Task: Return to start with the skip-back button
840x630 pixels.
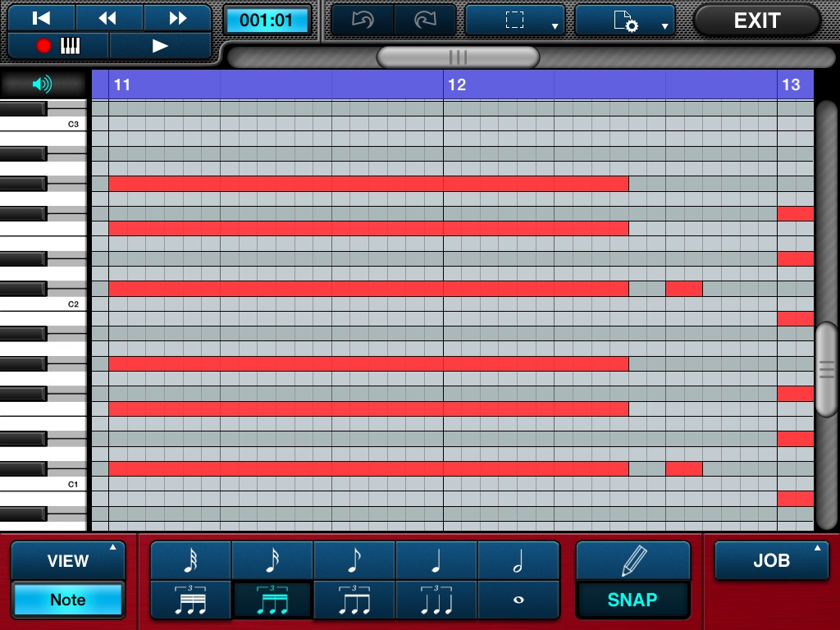Action: click(42, 18)
